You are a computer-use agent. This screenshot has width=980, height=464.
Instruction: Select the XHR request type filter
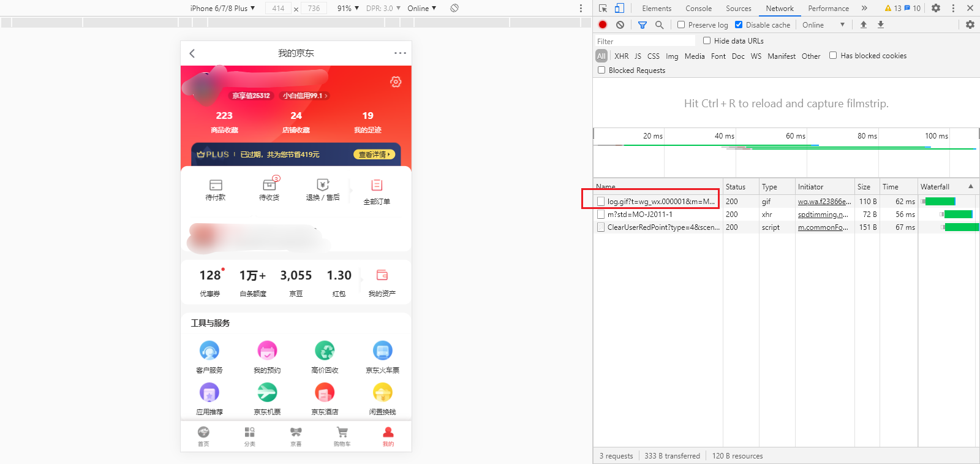621,56
